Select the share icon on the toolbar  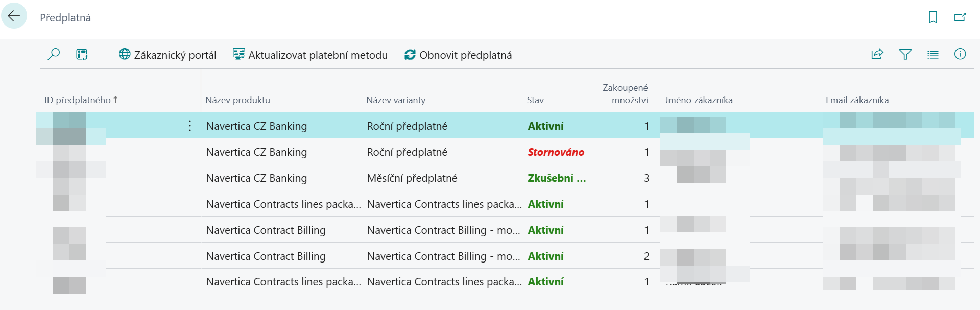point(877,54)
